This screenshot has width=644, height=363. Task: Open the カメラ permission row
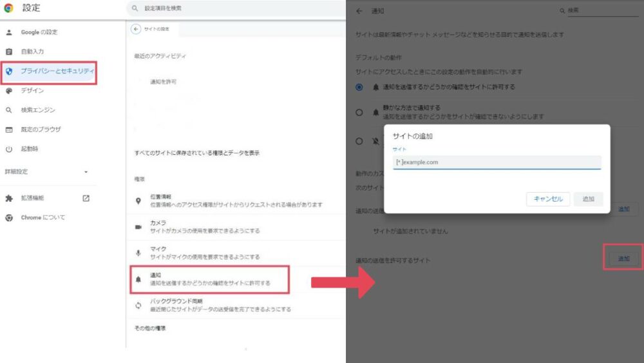(x=236, y=226)
